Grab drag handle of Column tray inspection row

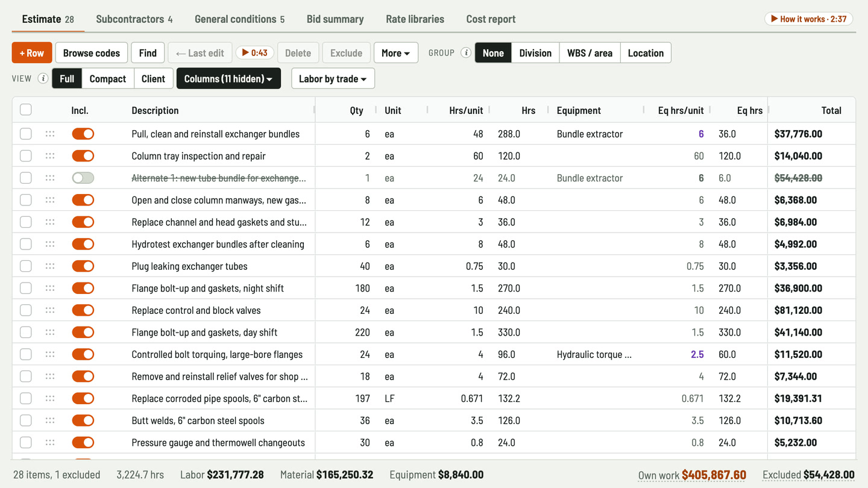point(50,156)
